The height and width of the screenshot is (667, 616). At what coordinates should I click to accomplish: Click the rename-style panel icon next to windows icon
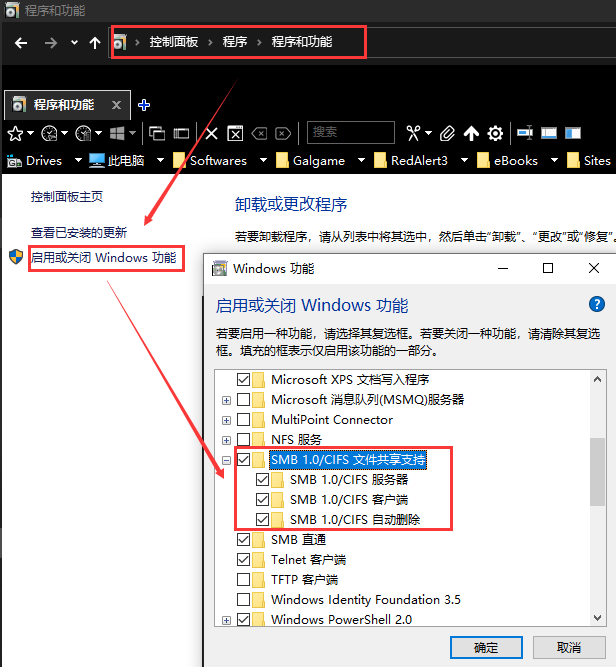[181, 134]
